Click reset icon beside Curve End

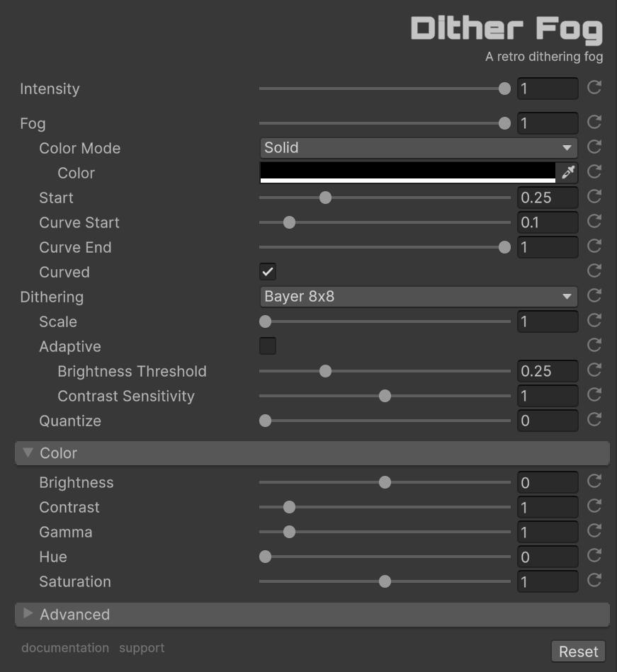(594, 246)
